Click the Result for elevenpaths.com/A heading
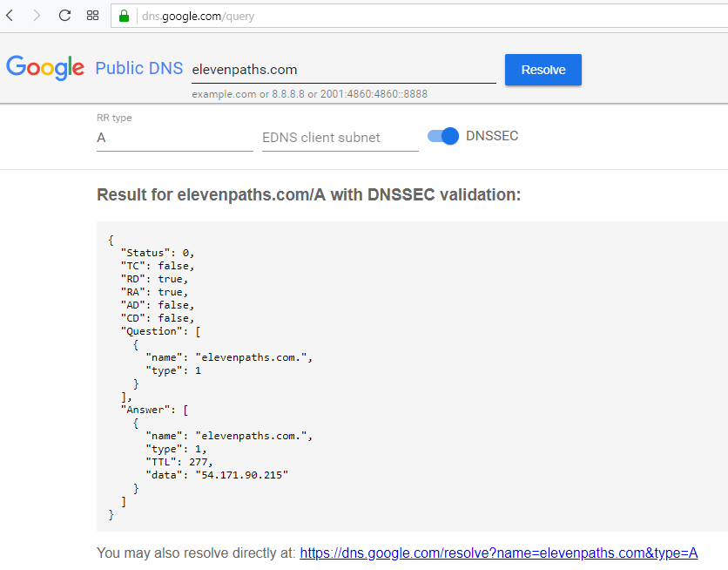 (x=308, y=194)
